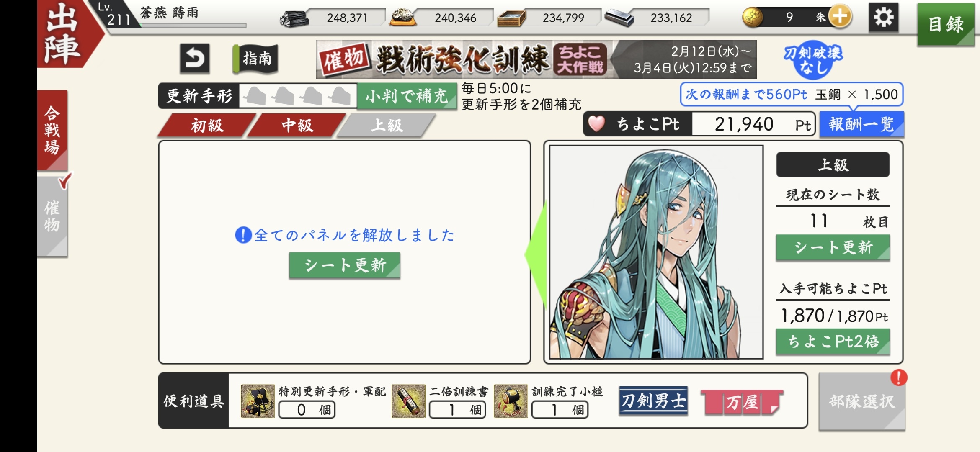Screen dimensions: 980x452
Task: Open the 報酬一覧 rewards list
Action: [861, 124]
